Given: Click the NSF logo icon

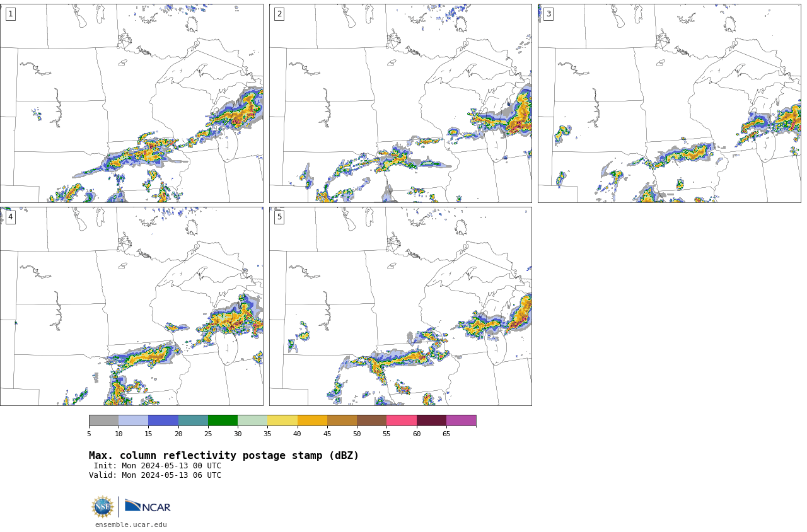Looking at the screenshot, I should pyautogui.click(x=102, y=507).
